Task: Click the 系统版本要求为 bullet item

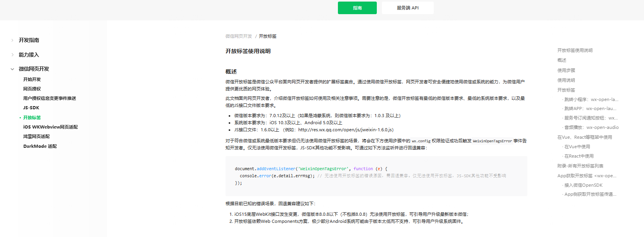Action: click(288, 123)
